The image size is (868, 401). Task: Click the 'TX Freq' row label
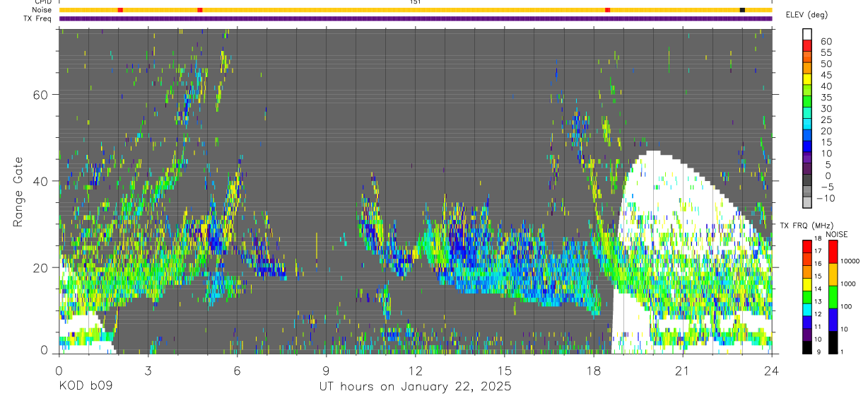36,18
